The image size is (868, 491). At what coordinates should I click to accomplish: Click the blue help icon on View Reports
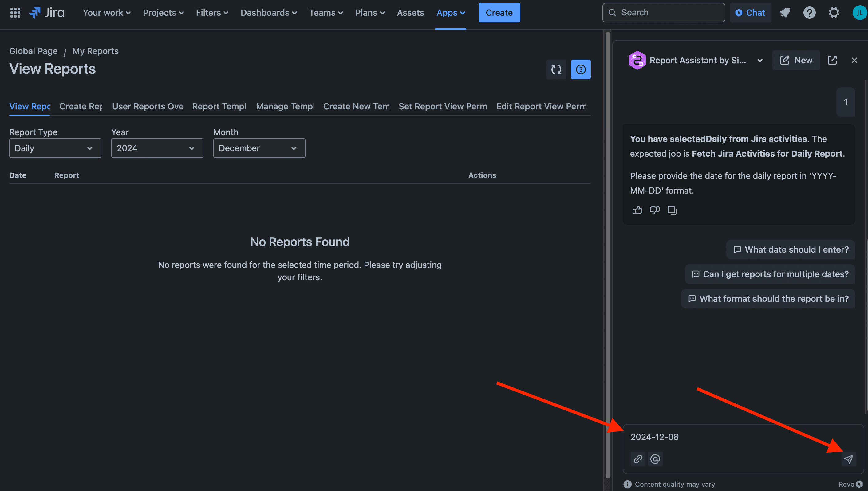[x=581, y=69]
